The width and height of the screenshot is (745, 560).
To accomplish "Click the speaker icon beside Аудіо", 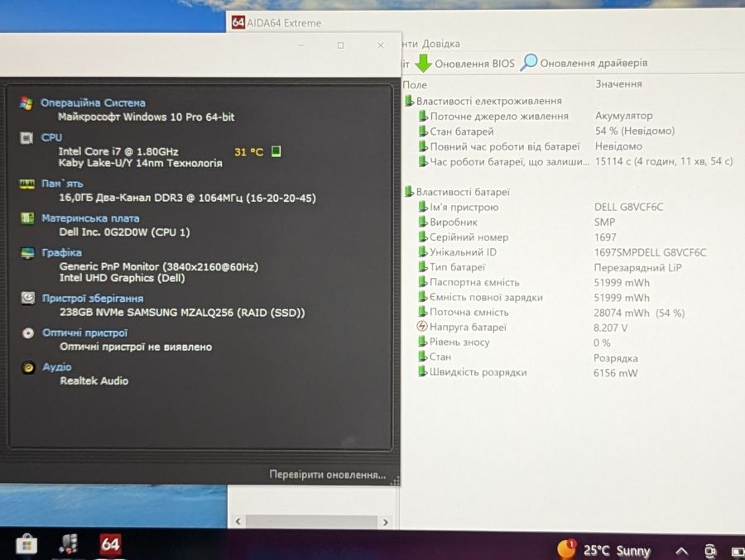I will coord(28,367).
